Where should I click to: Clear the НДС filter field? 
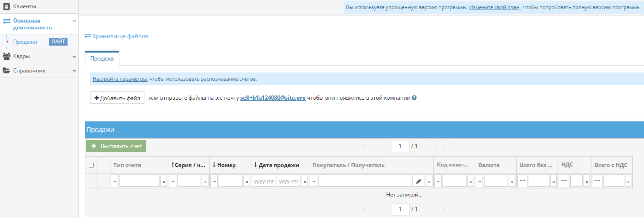(x=587, y=182)
